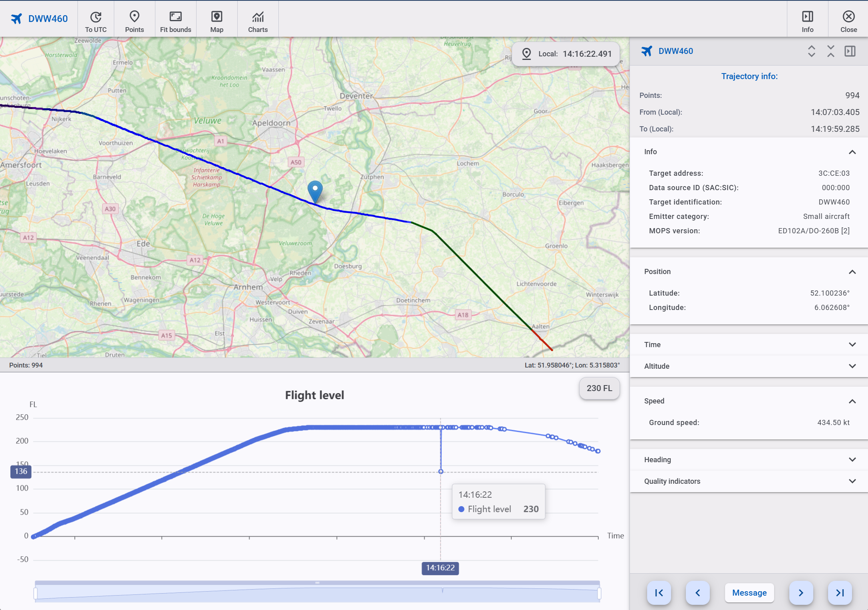Click the To UTC clock icon
Image resolution: width=868 pixels, height=610 pixels.
(96, 17)
